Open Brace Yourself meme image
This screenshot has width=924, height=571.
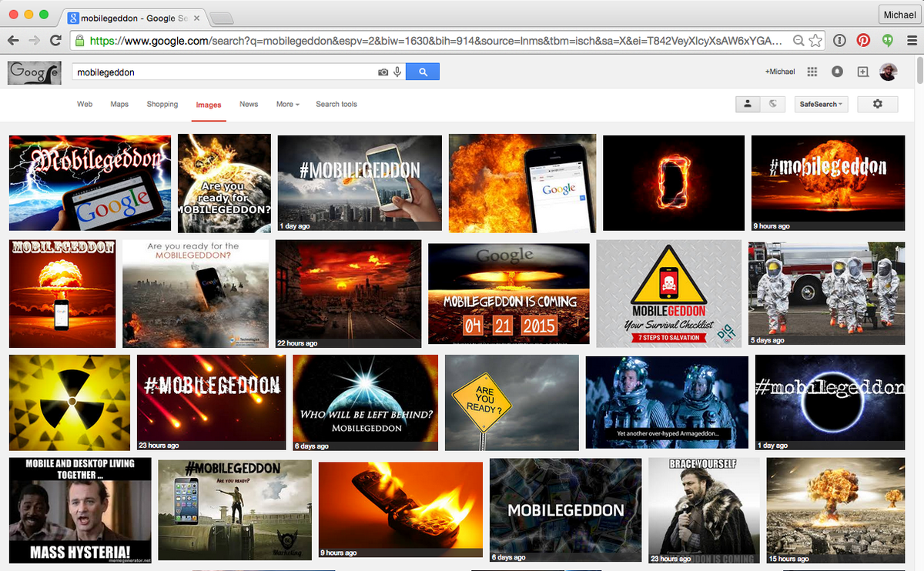(x=704, y=511)
